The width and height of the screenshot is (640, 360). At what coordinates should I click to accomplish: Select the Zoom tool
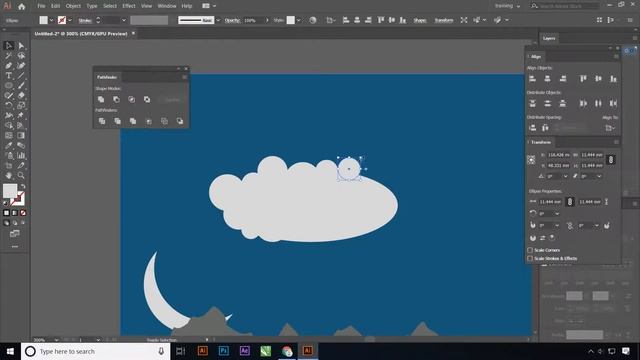[x=21, y=176]
